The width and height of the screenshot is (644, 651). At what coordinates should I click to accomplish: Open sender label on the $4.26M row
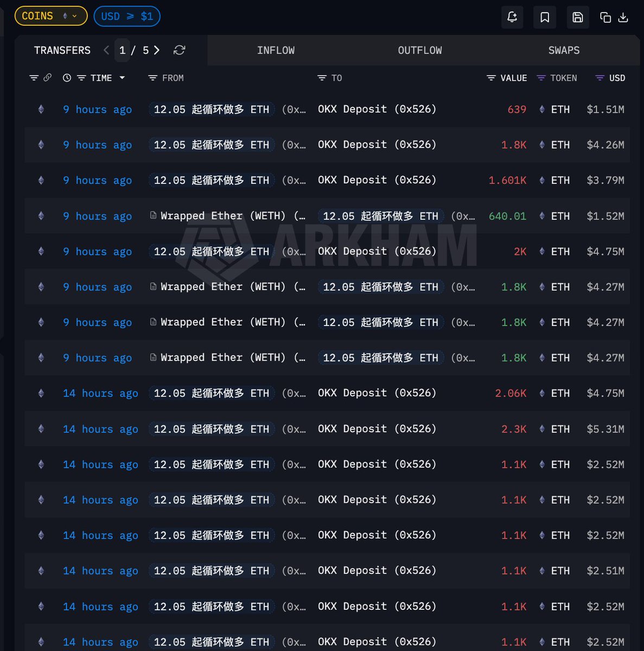click(x=212, y=145)
